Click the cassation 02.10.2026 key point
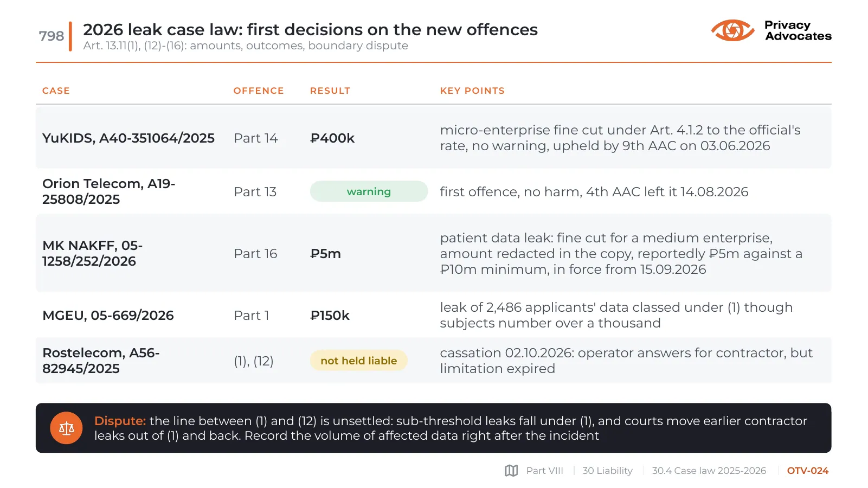 (626, 361)
